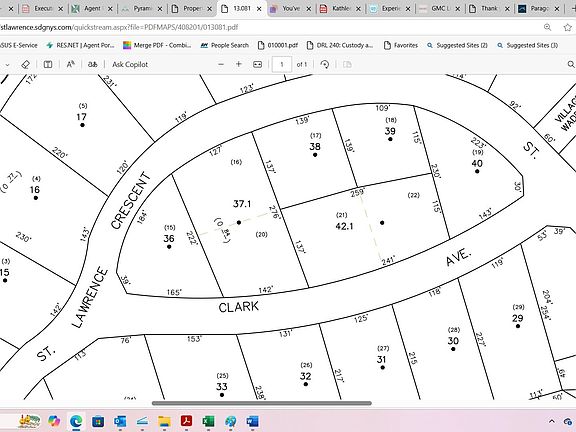Viewport: 576px width, 432px height.
Task: Open the PDF search magnifier
Action: click(571, 65)
